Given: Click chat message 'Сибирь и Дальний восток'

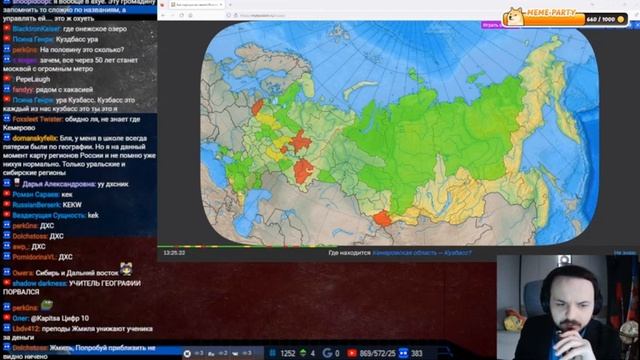Looking at the screenshot, I should click(x=77, y=273).
